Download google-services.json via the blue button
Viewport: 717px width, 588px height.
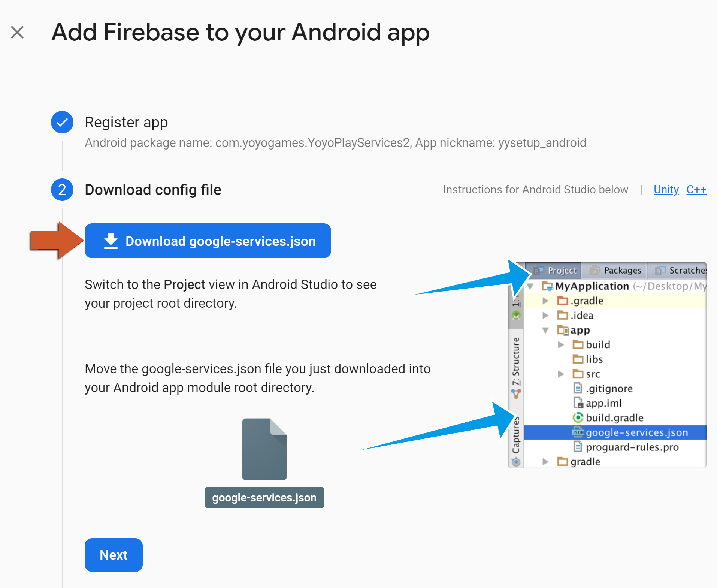[x=208, y=241]
